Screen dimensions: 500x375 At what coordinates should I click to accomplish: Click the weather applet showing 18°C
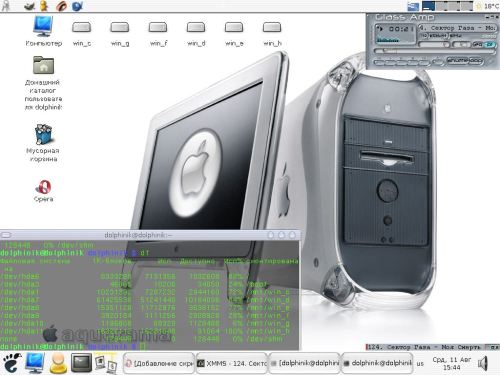(x=488, y=6)
